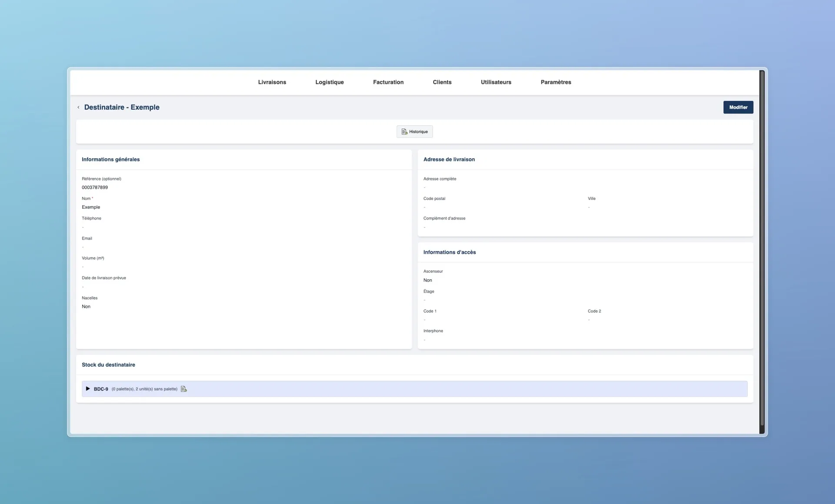
Task: Navigate to Clients
Action: pos(442,82)
